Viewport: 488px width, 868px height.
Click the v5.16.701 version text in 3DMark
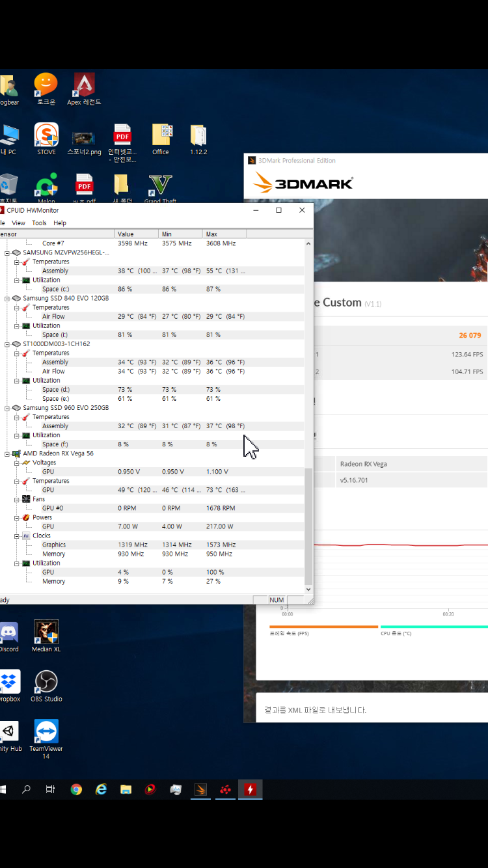tap(354, 480)
